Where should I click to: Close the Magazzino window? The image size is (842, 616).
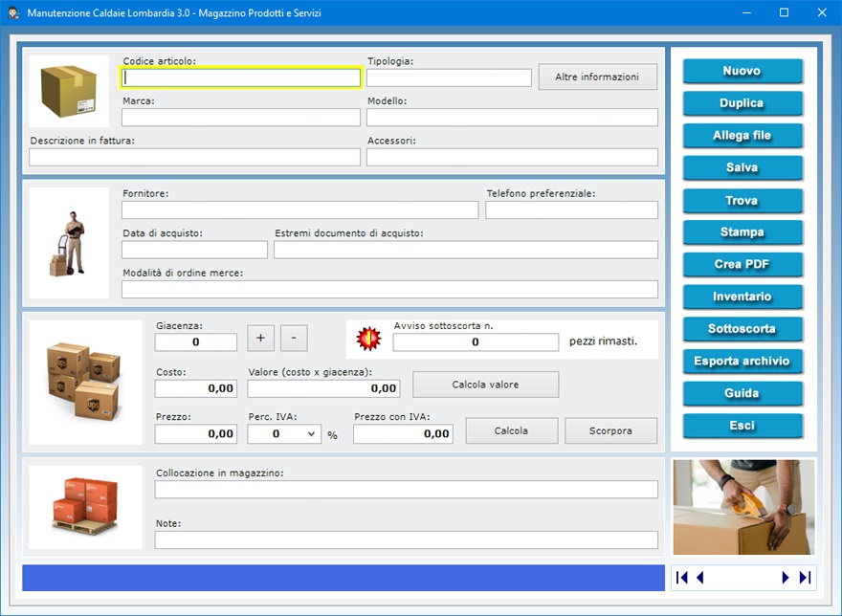coord(822,12)
